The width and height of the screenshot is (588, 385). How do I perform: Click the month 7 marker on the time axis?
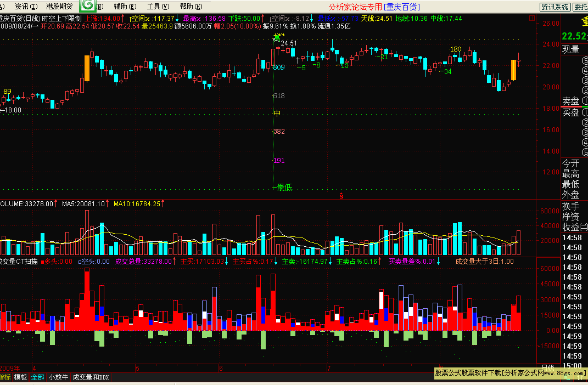click(329, 369)
